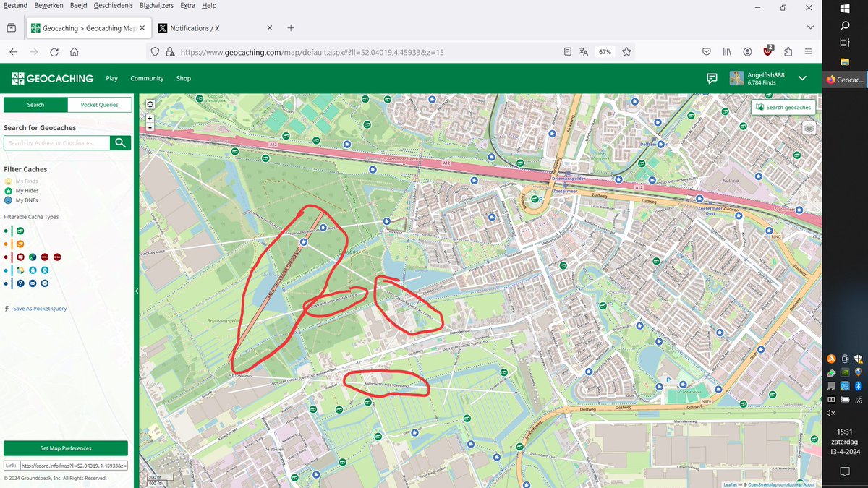Collapse the left sidebar with arrow handle
868x488 pixels.
click(137, 291)
